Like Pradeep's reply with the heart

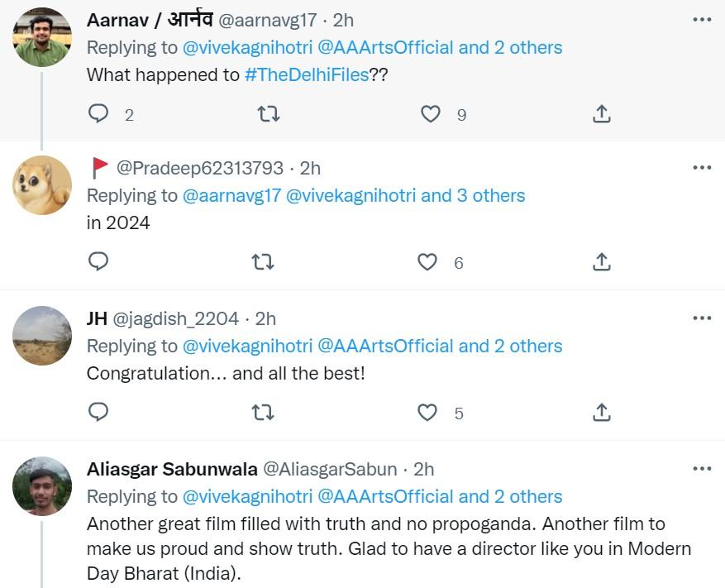pyautogui.click(x=427, y=262)
